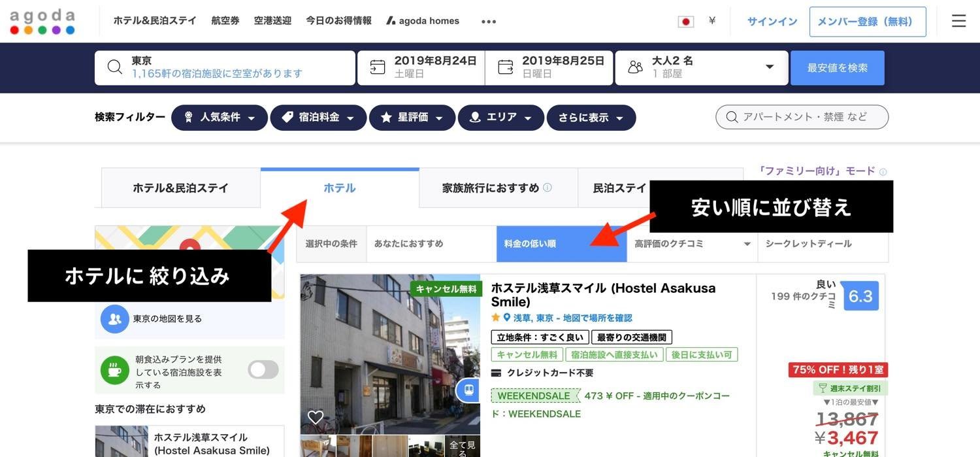The width and height of the screenshot is (980, 457).
Task: Click the 6.3 review score badge
Action: pyautogui.click(x=860, y=296)
